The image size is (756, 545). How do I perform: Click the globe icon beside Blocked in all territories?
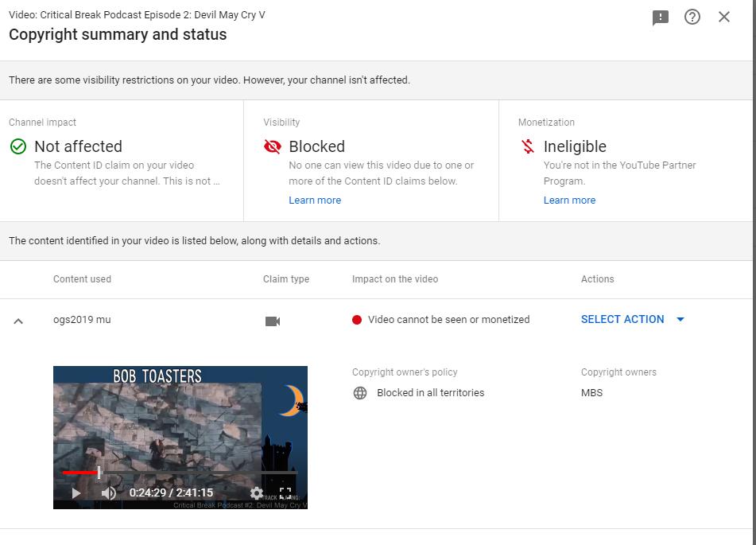360,393
